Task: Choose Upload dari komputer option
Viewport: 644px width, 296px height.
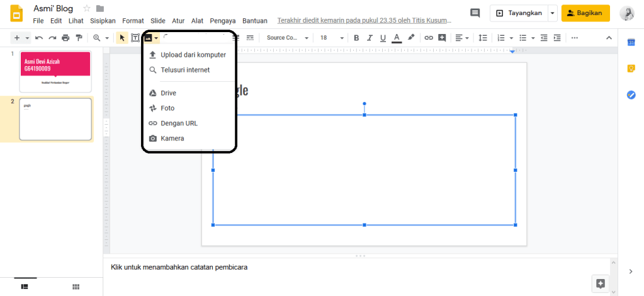Action: pos(193,55)
